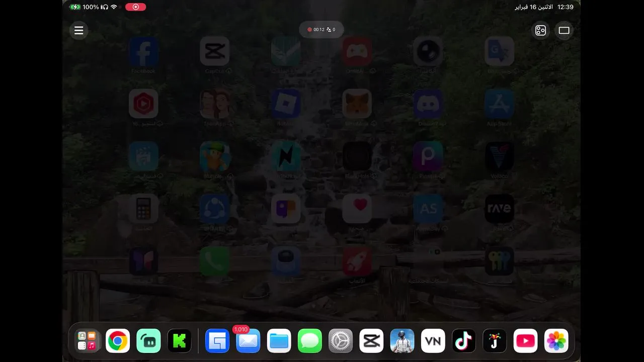Open CapCut in the dock

click(371, 341)
